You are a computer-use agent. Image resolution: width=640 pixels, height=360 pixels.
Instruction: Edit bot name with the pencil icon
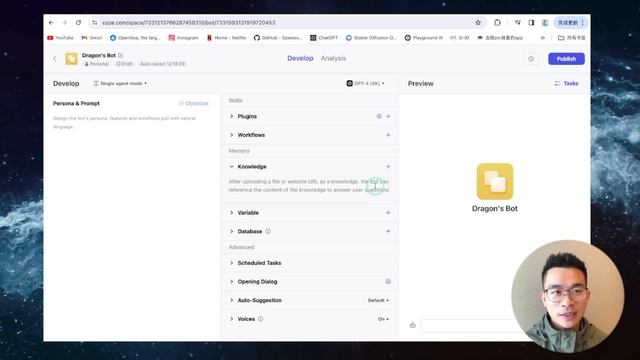pyautogui.click(x=120, y=55)
